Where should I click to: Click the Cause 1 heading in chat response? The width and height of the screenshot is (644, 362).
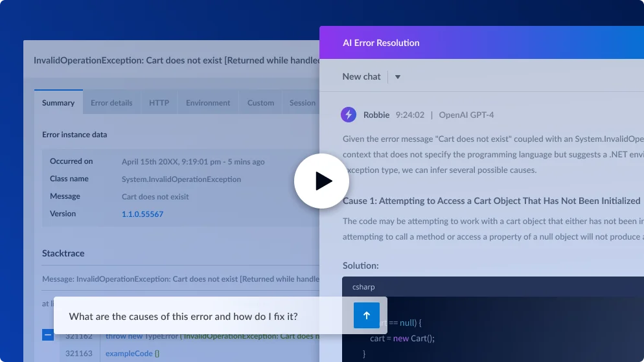tap(492, 201)
